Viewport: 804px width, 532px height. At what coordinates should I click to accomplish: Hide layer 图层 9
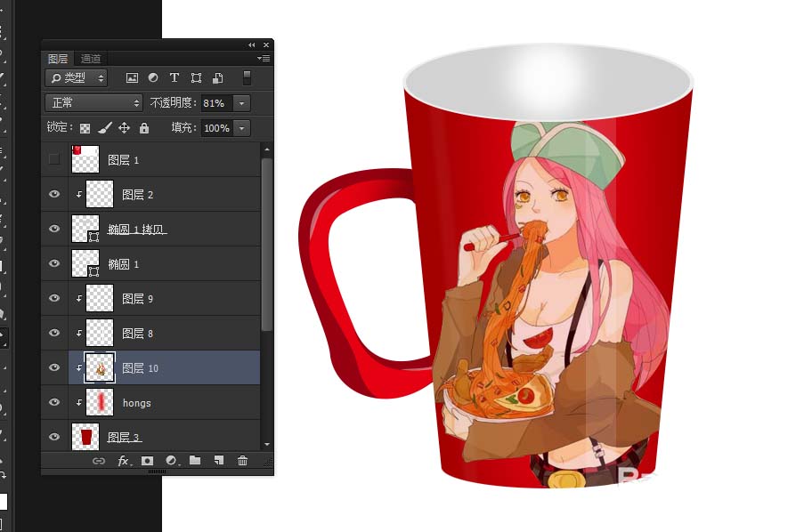[x=54, y=298]
